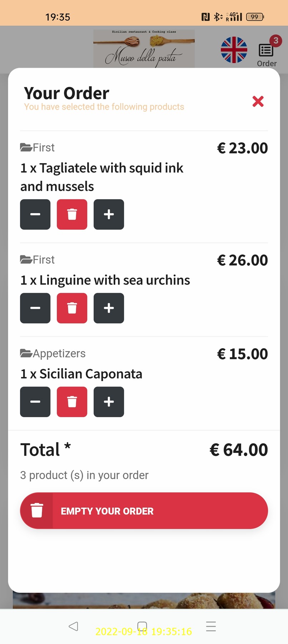Increase quantity of Tagliatele with squid ink
This screenshot has width=288, height=644.
point(109,214)
